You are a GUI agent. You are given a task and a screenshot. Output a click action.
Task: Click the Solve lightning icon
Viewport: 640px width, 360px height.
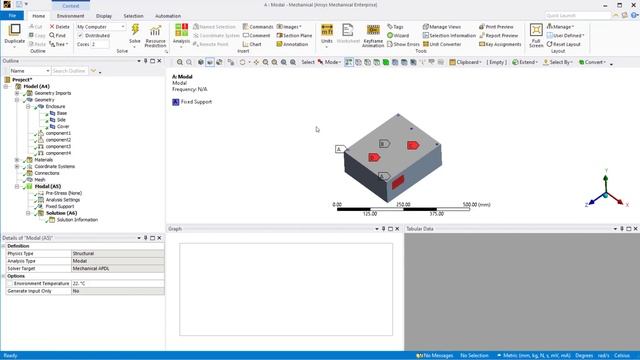tap(135, 30)
